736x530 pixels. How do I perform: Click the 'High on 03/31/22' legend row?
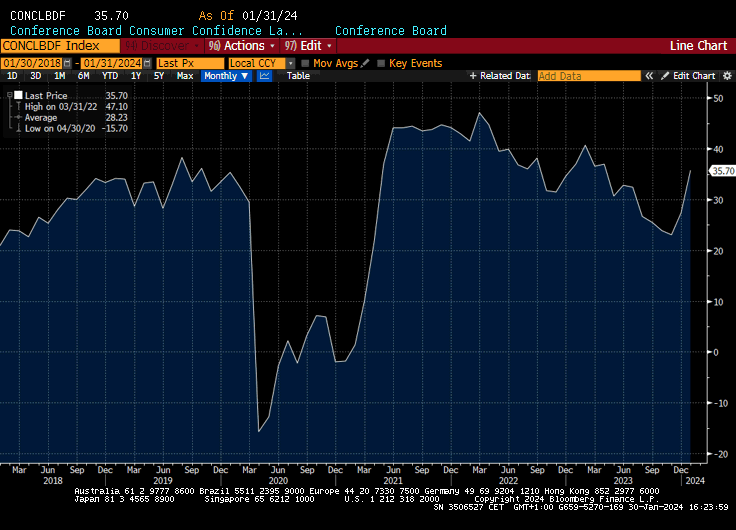(x=61, y=107)
